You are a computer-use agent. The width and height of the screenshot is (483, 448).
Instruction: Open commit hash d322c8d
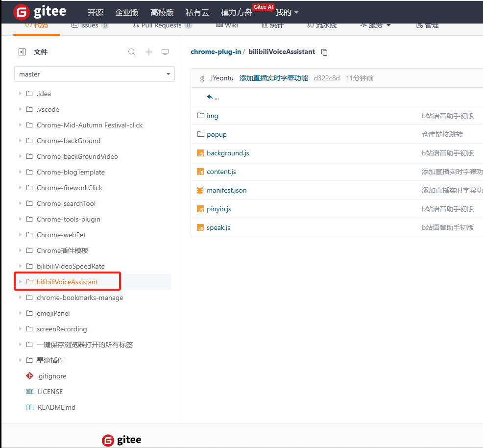click(x=327, y=78)
